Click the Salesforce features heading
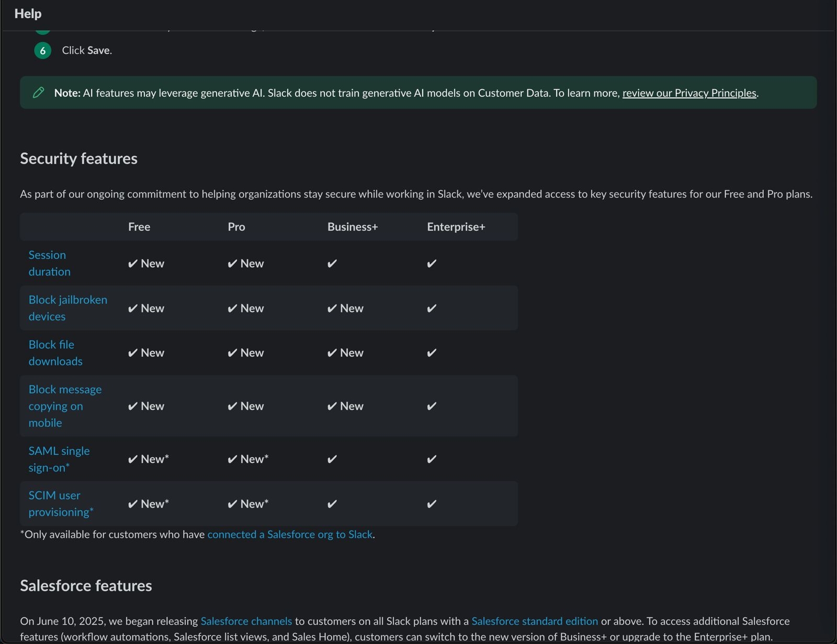Screen dimensions: 837x644 tap(86, 586)
